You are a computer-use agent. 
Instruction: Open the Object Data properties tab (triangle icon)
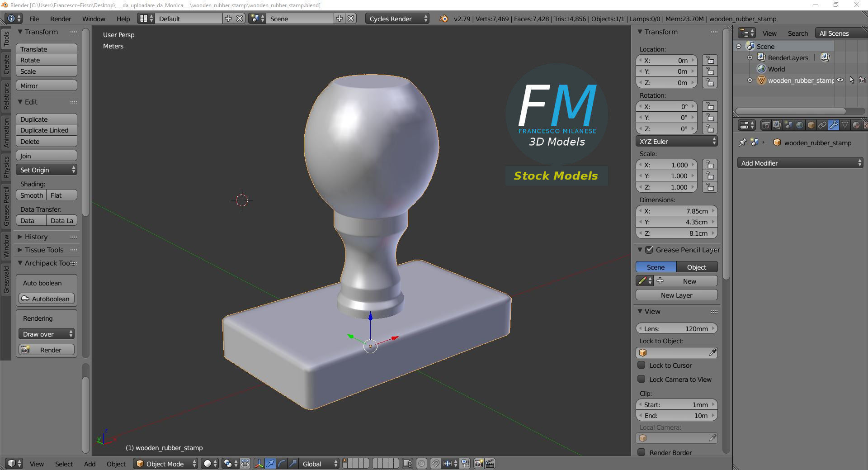coord(845,125)
